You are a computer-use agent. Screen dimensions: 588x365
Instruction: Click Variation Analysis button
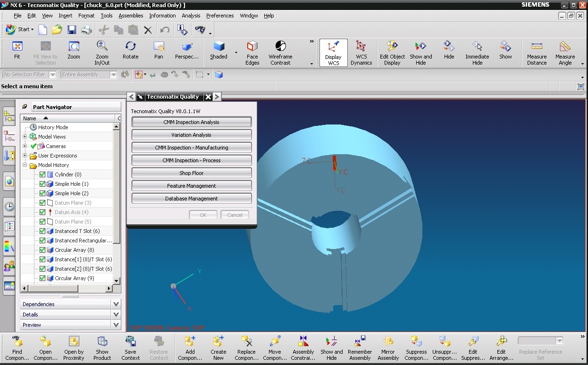click(x=192, y=135)
